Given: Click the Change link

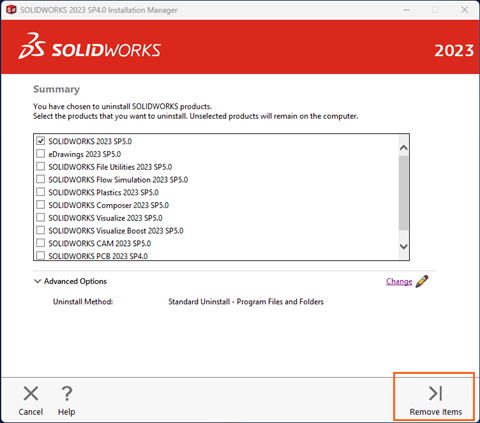Looking at the screenshot, I should [399, 281].
